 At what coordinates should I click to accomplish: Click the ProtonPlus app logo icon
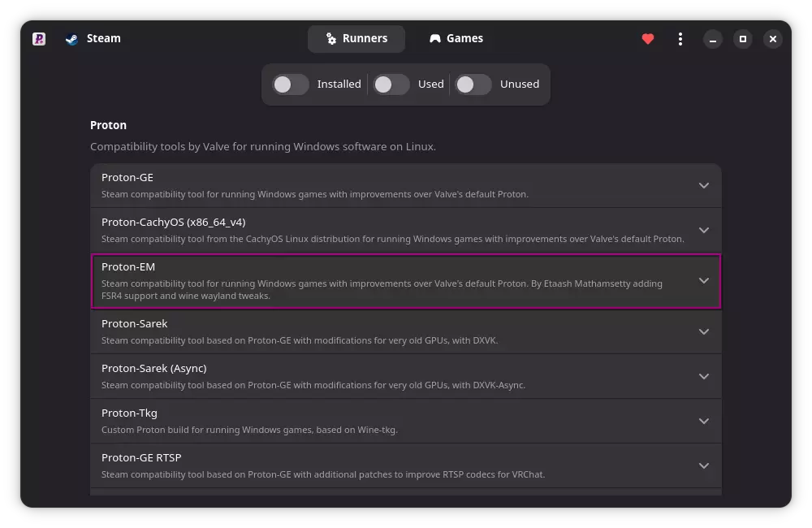click(39, 39)
